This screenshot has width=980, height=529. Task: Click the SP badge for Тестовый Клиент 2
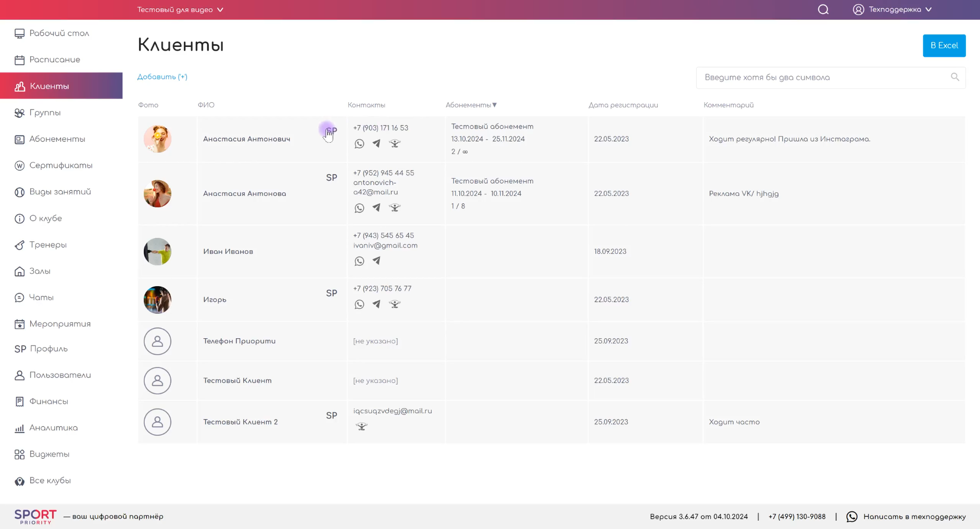(331, 416)
